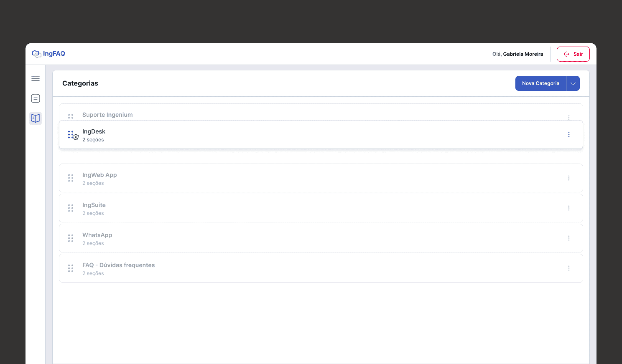Click FAQ - Dúvidas frequentes drag handle
The height and width of the screenshot is (364, 622).
[71, 268]
